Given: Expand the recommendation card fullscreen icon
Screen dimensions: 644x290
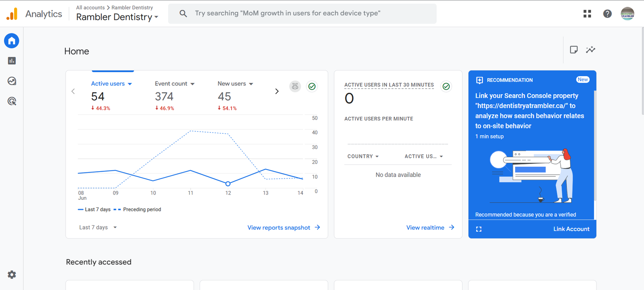Looking at the screenshot, I should (x=479, y=229).
